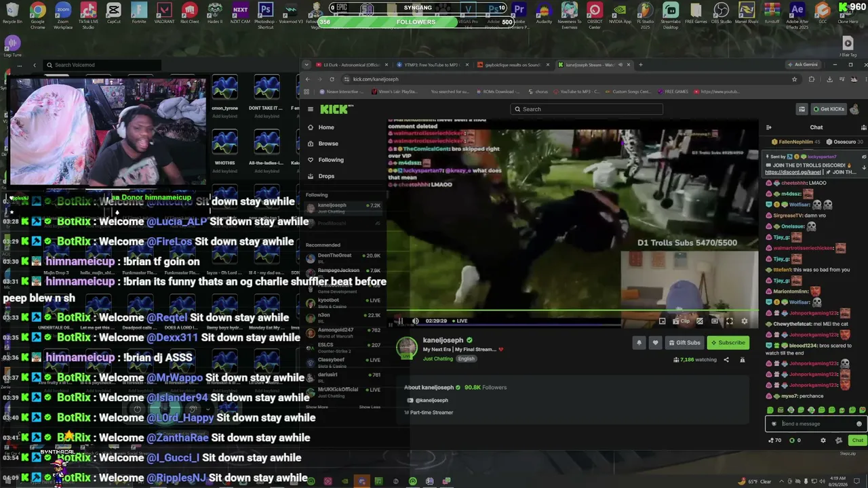Image resolution: width=868 pixels, height=488 pixels.
Task: Reload the kick.com page
Action: click(x=332, y=79)
